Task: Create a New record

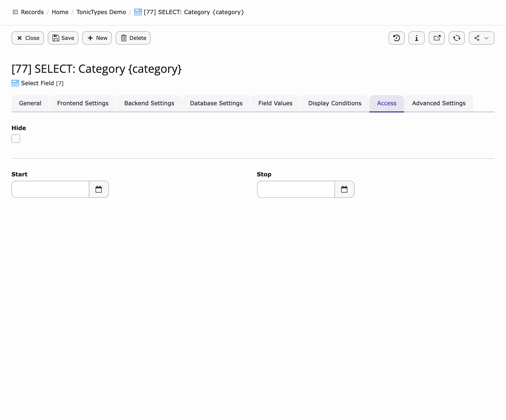Action: (x=97, y=38)
